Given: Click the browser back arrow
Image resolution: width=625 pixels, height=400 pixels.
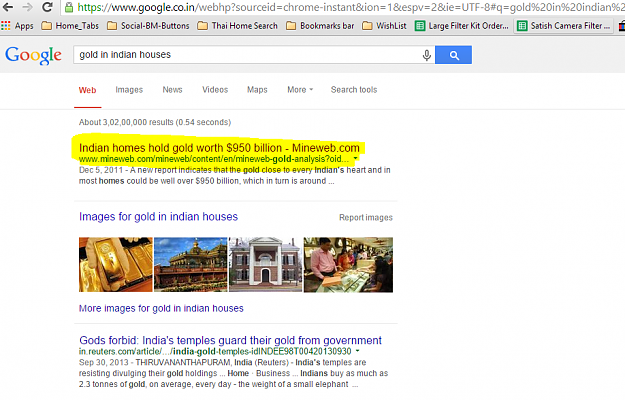Looking at the screenshot, I should click(x=8, y=7).
